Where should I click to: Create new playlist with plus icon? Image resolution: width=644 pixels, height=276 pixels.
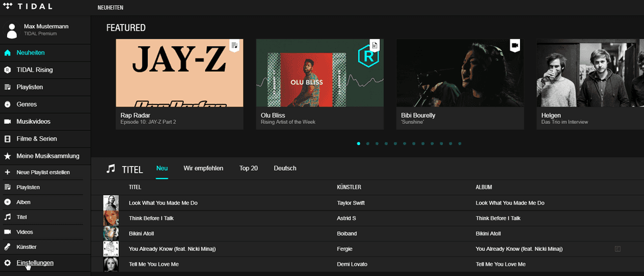click(x=8, y=172)
